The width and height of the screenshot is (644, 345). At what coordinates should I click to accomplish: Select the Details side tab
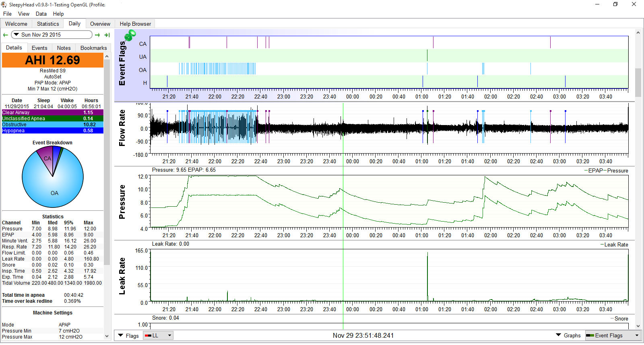14,47
